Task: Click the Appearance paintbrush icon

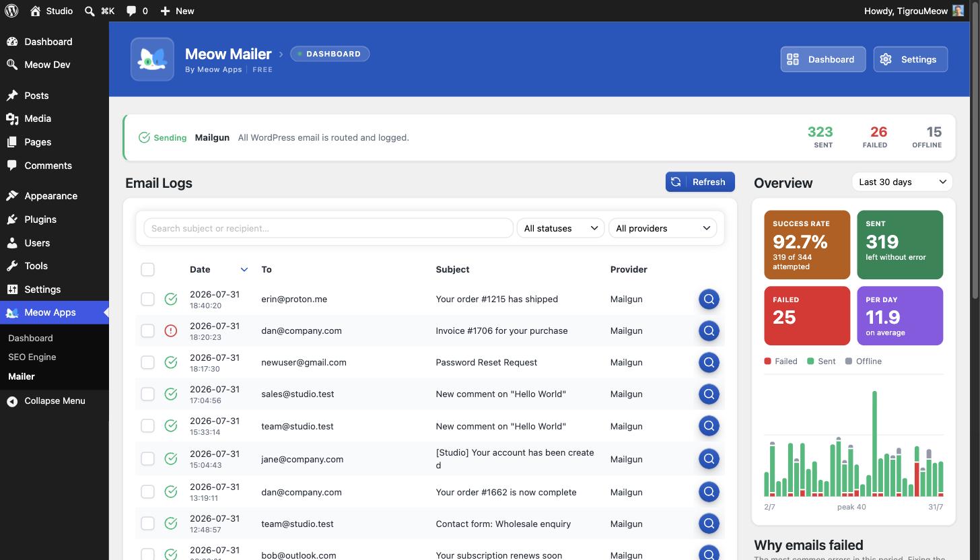Action: [x=12, y=196]
